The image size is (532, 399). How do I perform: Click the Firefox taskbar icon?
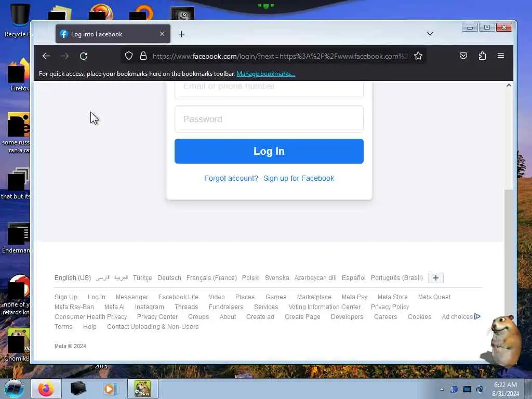click(46, 389)
